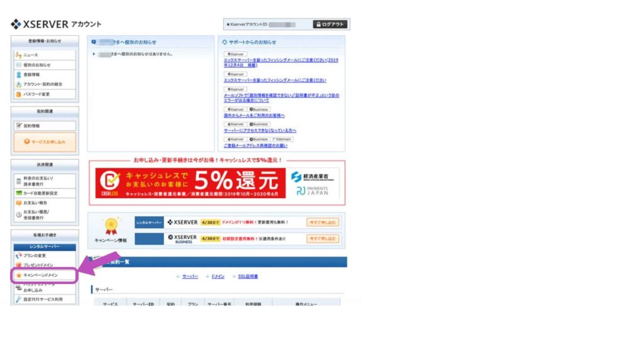Click the プランの変更 arrows icon

[x=18, y=255]
